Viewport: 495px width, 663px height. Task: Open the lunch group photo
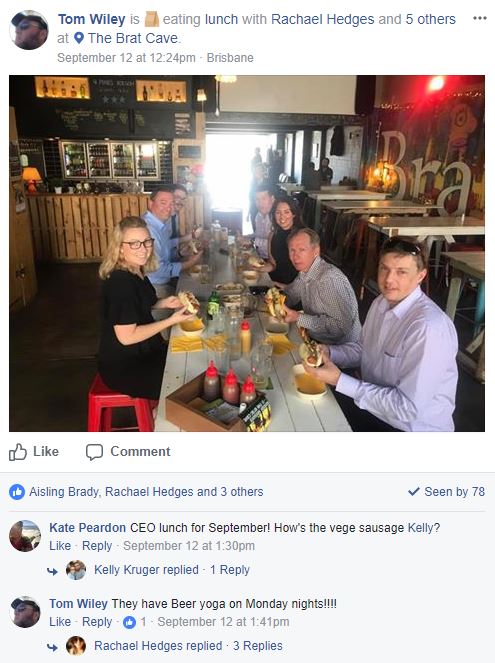click(247, 253)
